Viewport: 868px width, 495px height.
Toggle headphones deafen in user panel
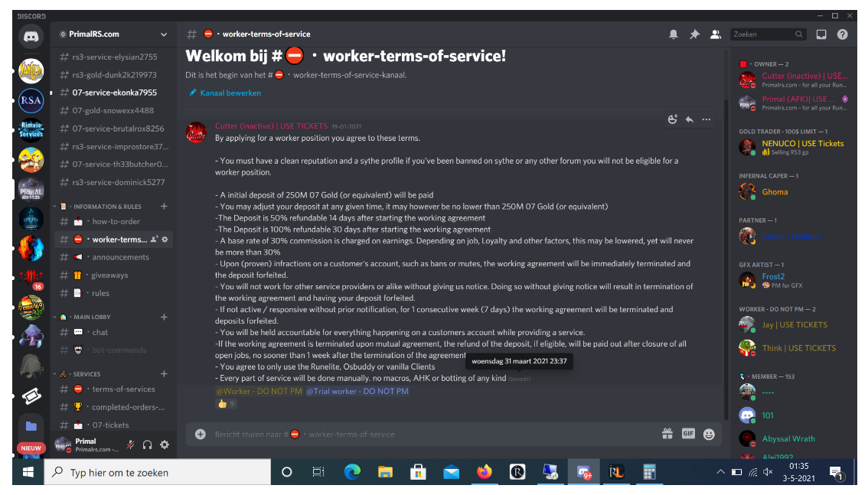(x=147, y=445)
